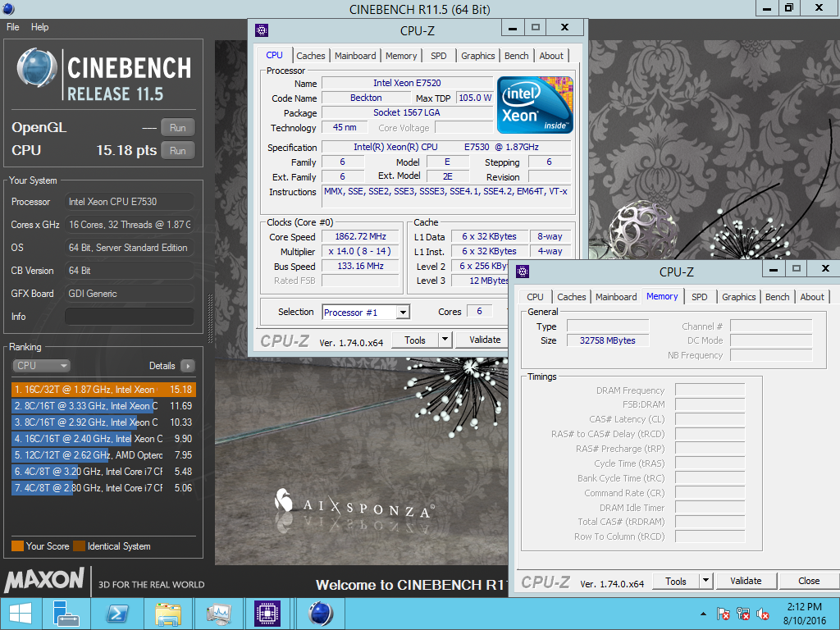
Task: Select ranking row 7. 4C/8T @ 2.80 GHz
Action: coord(103,488)
